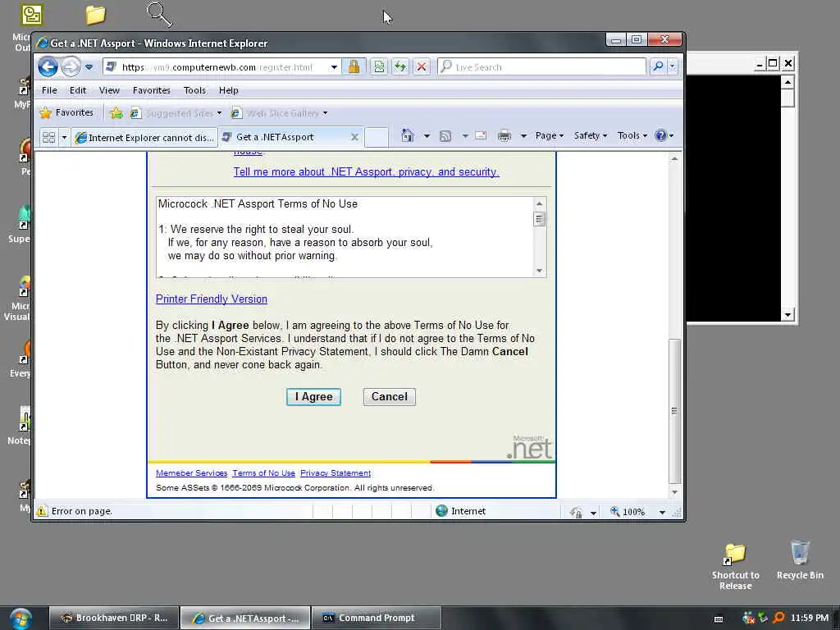
Task: Expand the Home button dropdown arrow
Action: pyautogui.click(x=427, y=135)
